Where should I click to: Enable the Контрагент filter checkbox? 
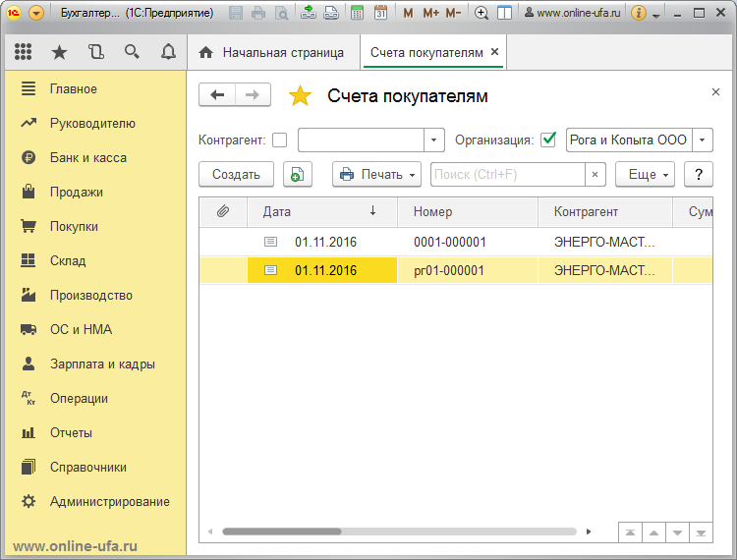pyautogui.click(x=280, y=140)
